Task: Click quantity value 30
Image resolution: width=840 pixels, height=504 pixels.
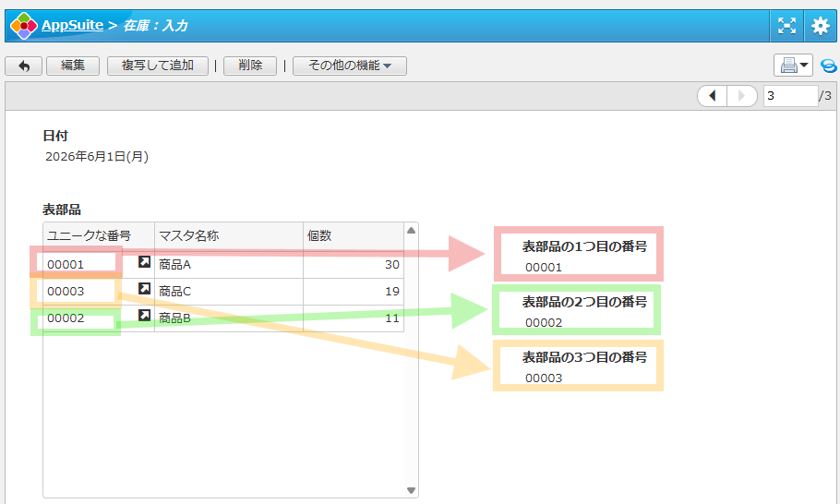Action: (x=392, y=265)
